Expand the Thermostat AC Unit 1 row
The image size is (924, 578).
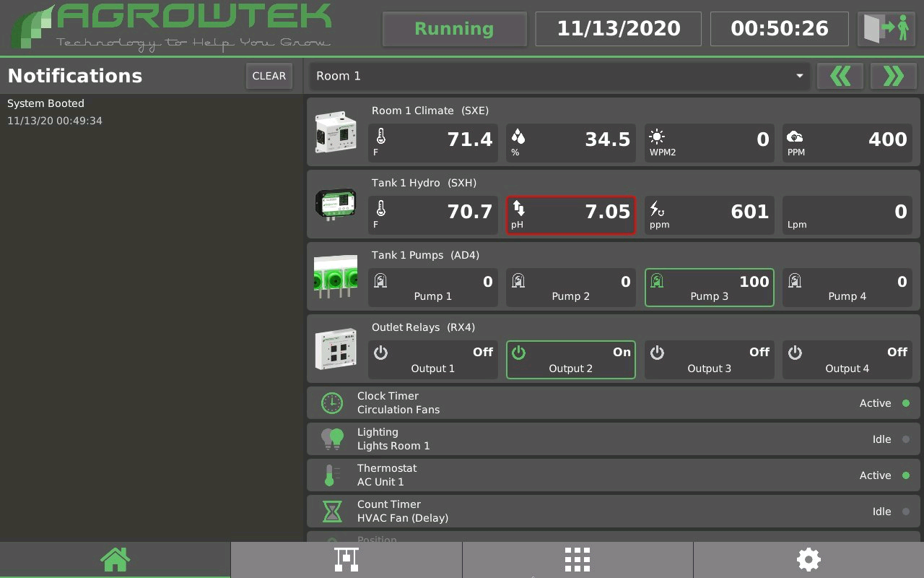tap(613, 475)
